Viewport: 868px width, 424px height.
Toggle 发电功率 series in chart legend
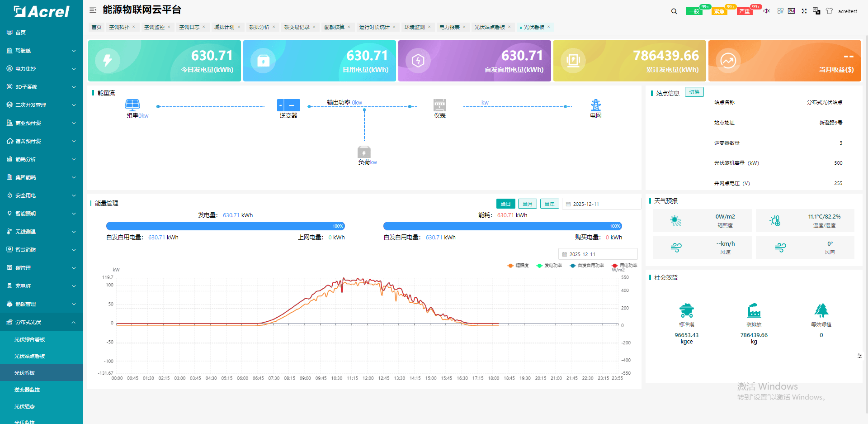(549, 266)
